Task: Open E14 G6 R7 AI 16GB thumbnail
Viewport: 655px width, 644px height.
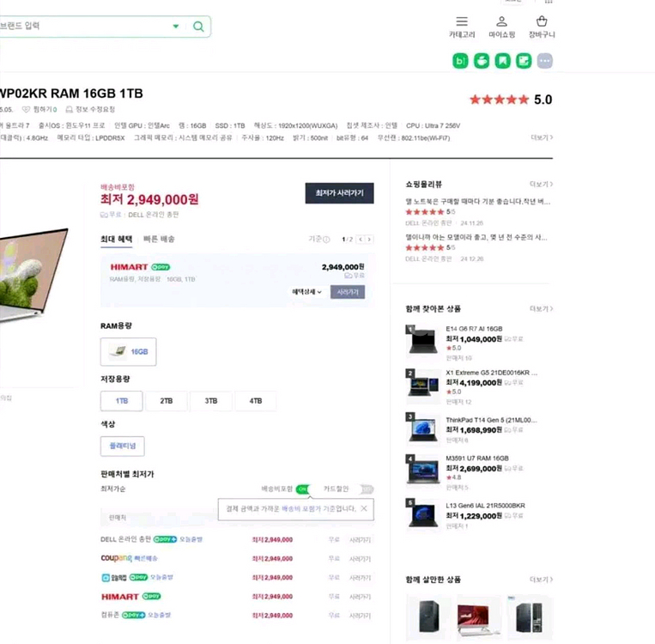Action: 423,342
